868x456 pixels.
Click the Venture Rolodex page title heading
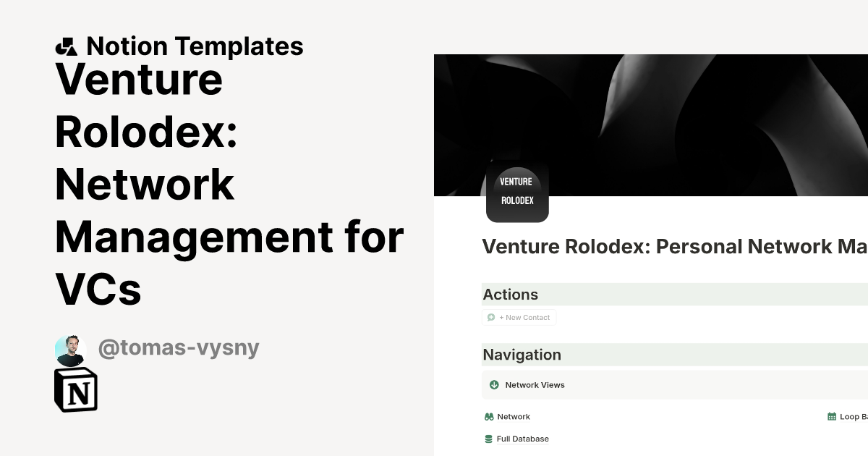(673, 246)
